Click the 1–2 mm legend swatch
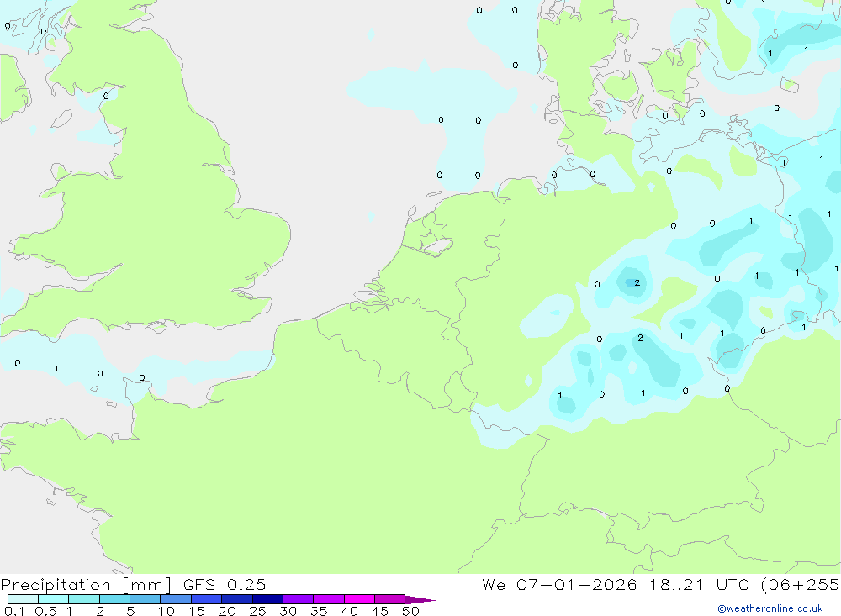Image resolution: width=841 pixels, height=616 pixels. point(84,599)
